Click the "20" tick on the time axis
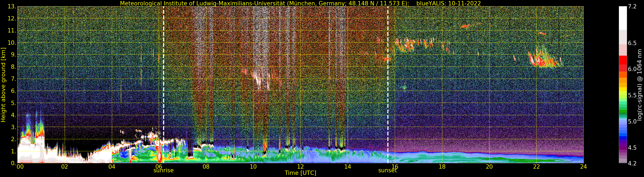This screenshot has height=177, width=644. coord(489,166)
